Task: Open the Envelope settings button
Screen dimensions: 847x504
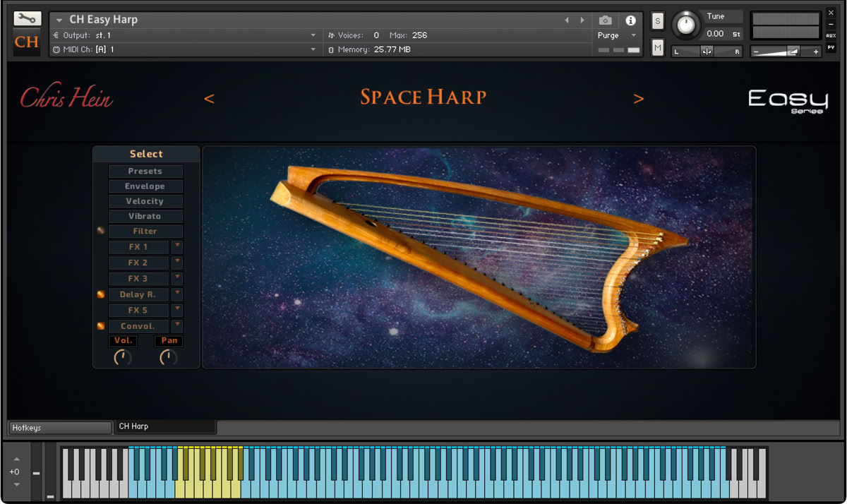Action: [145, 186]
